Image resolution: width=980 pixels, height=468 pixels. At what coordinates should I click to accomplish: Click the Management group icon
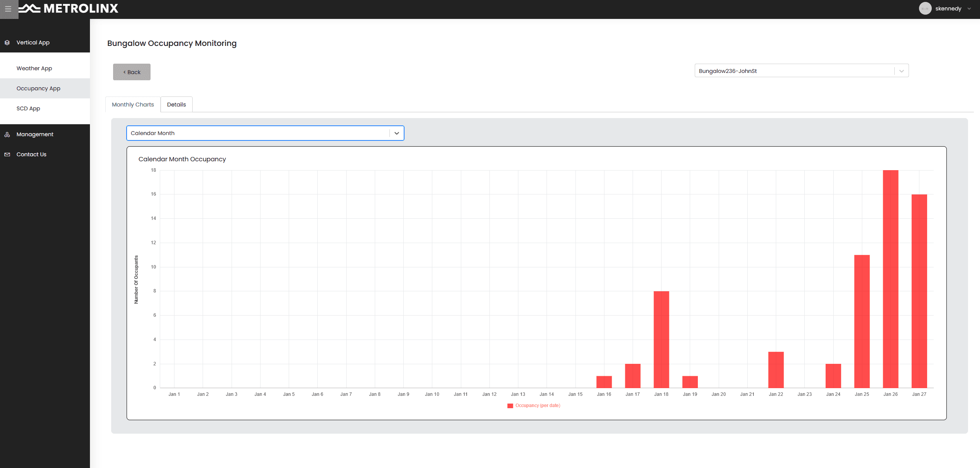coord(7,134)
